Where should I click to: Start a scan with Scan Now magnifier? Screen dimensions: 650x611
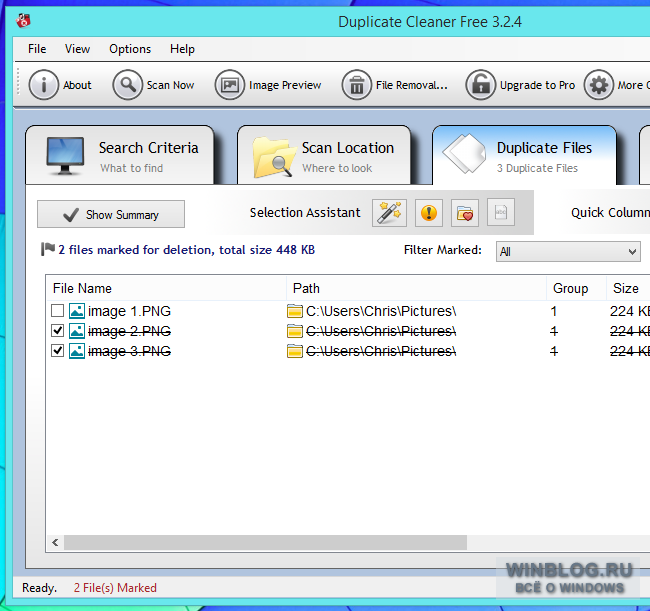click(x=128, y=85)
